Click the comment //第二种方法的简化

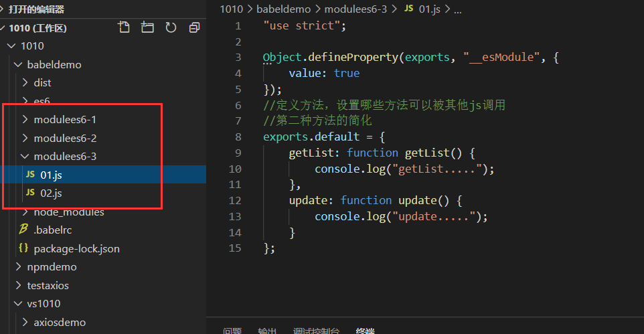[317, 120]
